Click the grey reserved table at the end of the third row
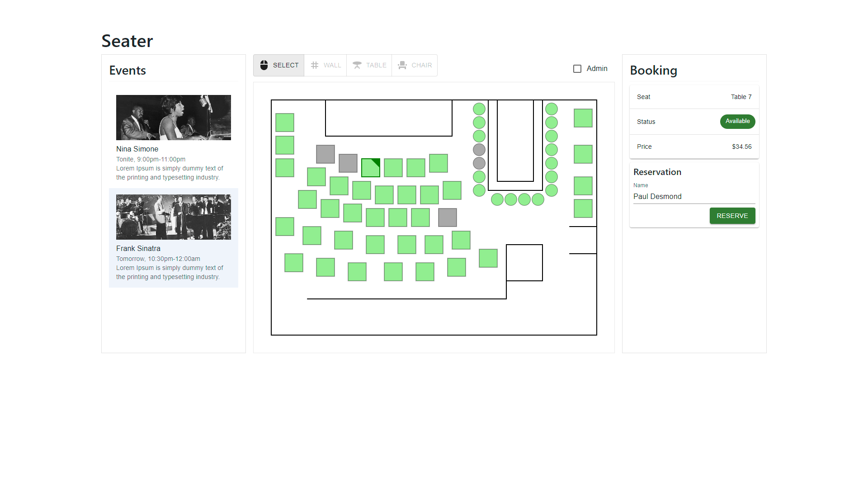868x478 pixels. pyautogui.click(x=448, y=218)
